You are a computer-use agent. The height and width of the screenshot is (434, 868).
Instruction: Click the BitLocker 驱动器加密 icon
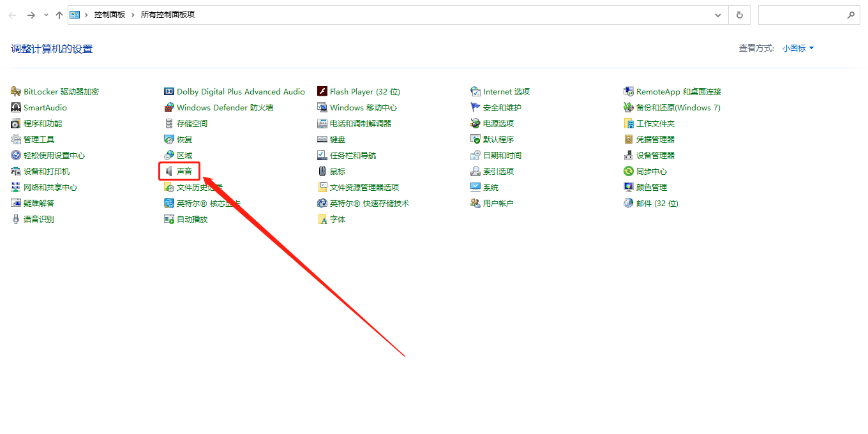pos(16,92)
